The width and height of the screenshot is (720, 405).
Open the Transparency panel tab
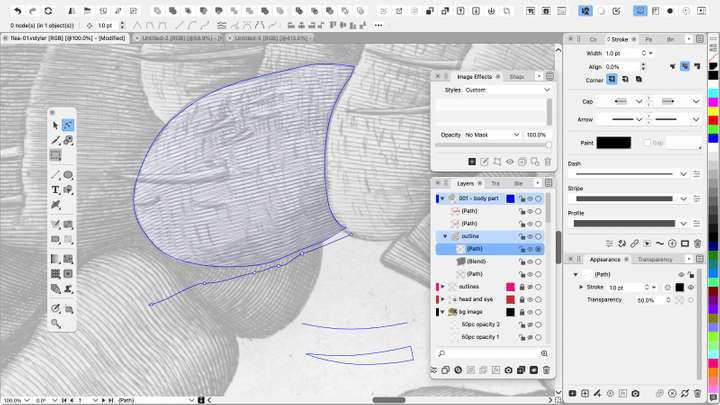tap(655, 260)
